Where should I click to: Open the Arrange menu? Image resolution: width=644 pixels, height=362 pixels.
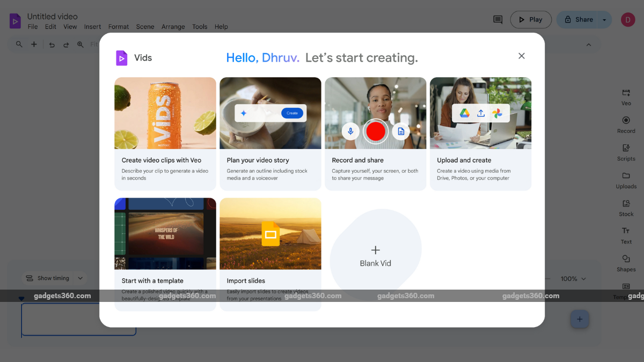click(173, 27)
